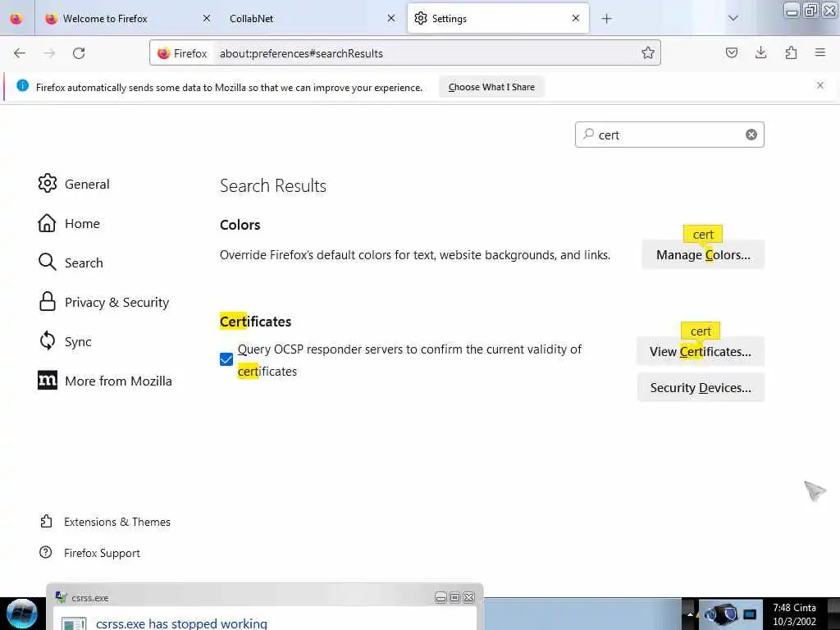Close the Welcome to Firefox tab
This screenshot has width=840, height=630.
(x=207, y=18)
